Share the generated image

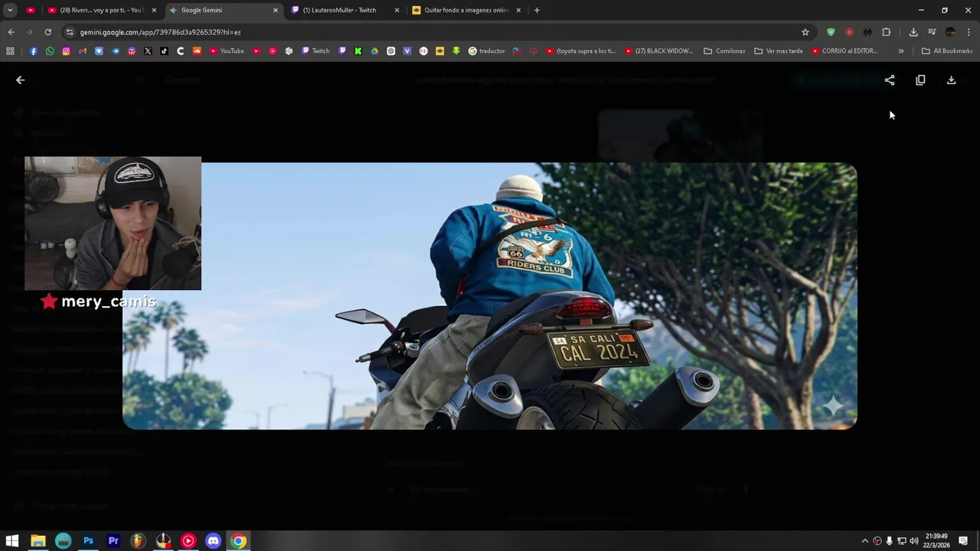click(x=890, y=80)
